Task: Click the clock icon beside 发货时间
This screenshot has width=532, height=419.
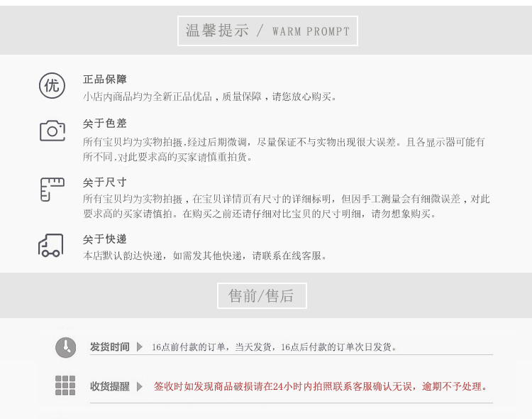Action: click(65, 347)
